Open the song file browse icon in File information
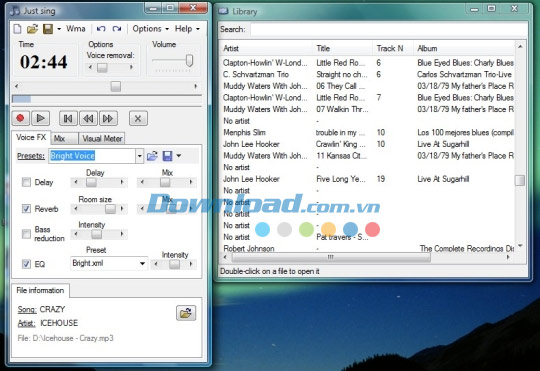The width and height of the screenshot is (540, 371). 186,313
